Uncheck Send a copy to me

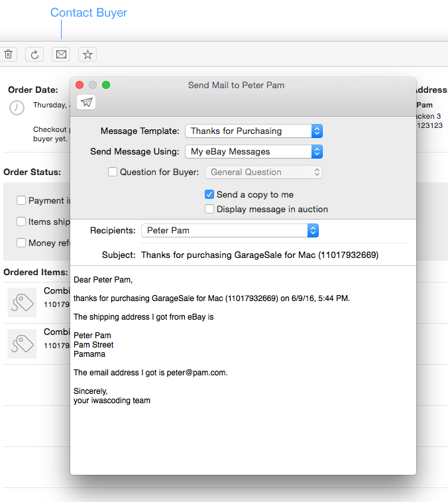(x=209, y=194)
